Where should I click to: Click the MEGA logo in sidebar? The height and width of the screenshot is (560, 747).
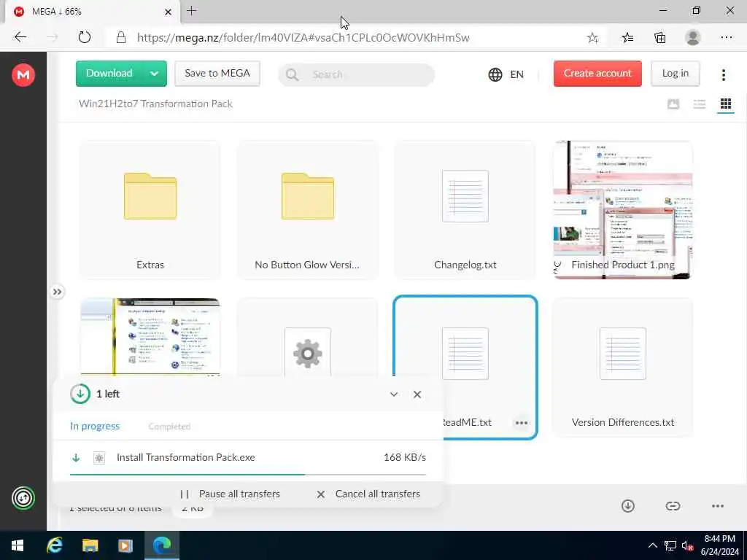tap(23, 75)
